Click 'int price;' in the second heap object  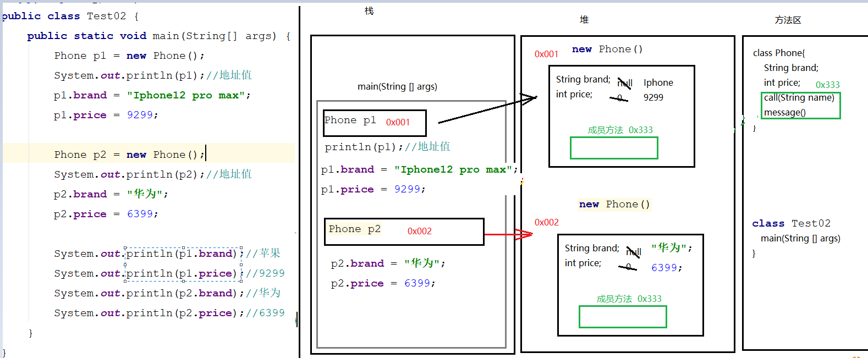pyautogui.click(x=583, y=263)
